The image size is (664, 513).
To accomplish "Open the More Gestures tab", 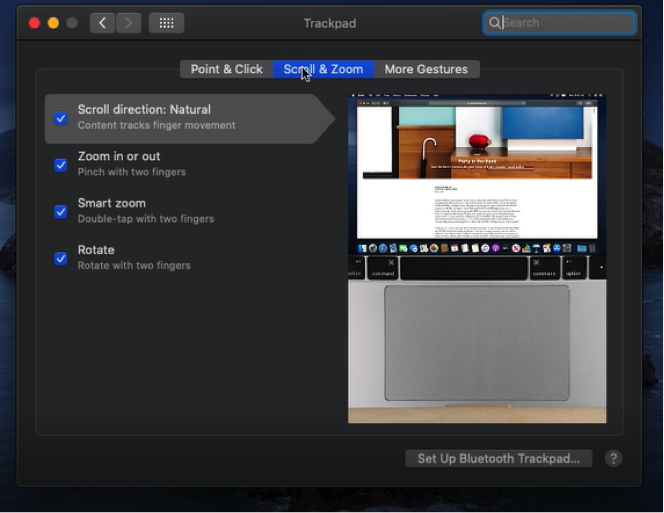I will pyautogui.click(x=426, y=69).
